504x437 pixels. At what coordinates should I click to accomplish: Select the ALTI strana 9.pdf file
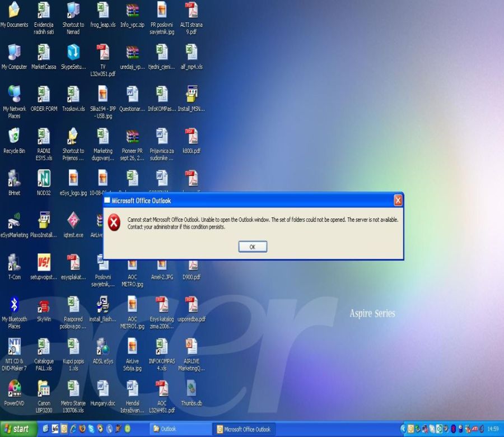tap(192, 18)
